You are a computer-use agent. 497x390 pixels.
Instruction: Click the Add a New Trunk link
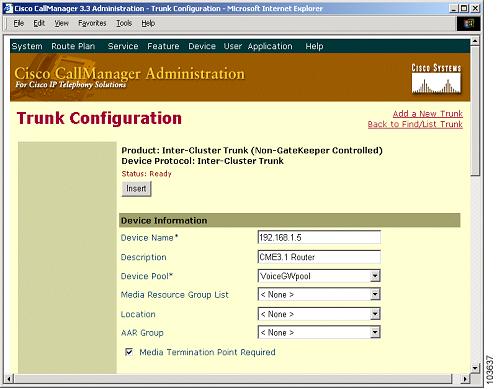[427, 114]
